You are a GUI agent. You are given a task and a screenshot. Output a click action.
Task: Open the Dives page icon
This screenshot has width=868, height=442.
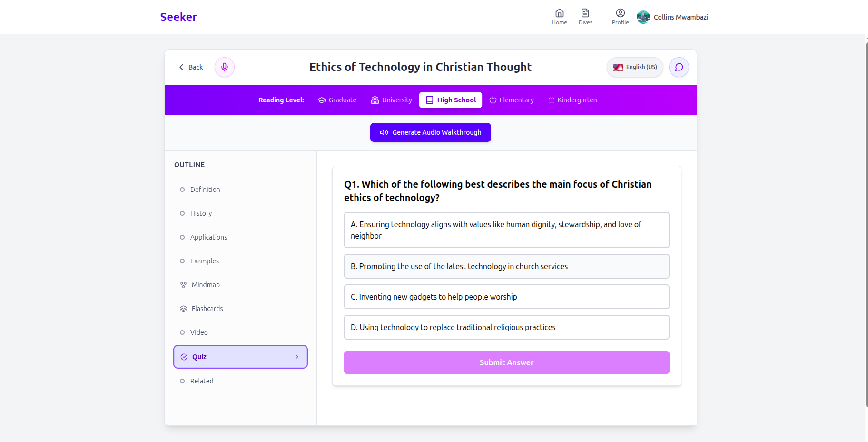coord(585,17)
